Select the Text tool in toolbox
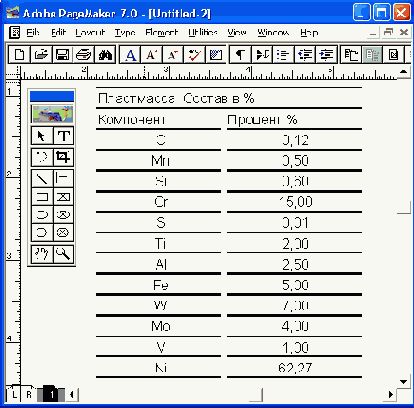 [63, 136]
